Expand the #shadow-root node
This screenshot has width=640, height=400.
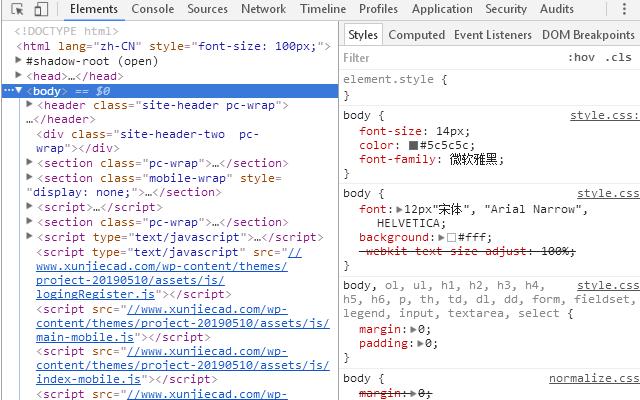(x=20, y=61)
